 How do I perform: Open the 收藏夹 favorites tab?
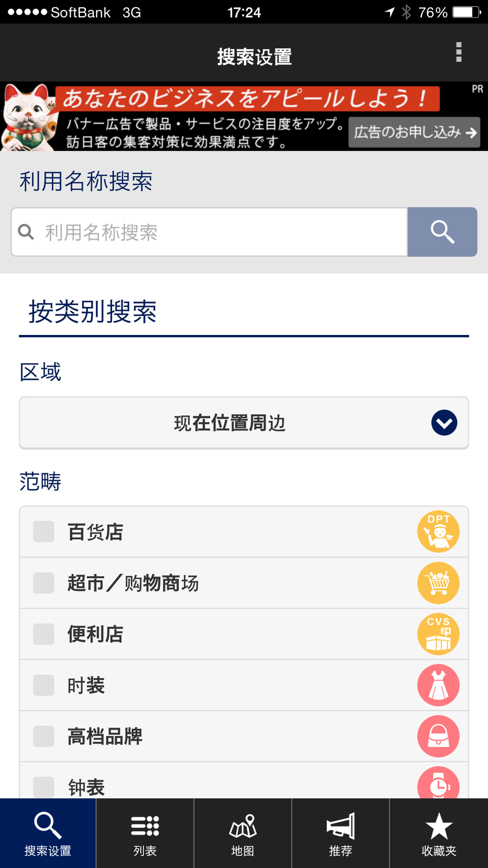(439, 833)
